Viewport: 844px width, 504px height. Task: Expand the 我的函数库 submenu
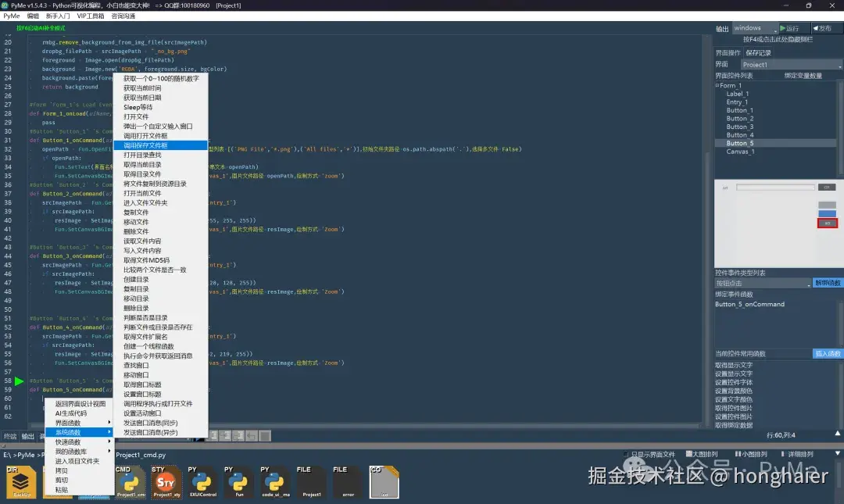point(79,452)
